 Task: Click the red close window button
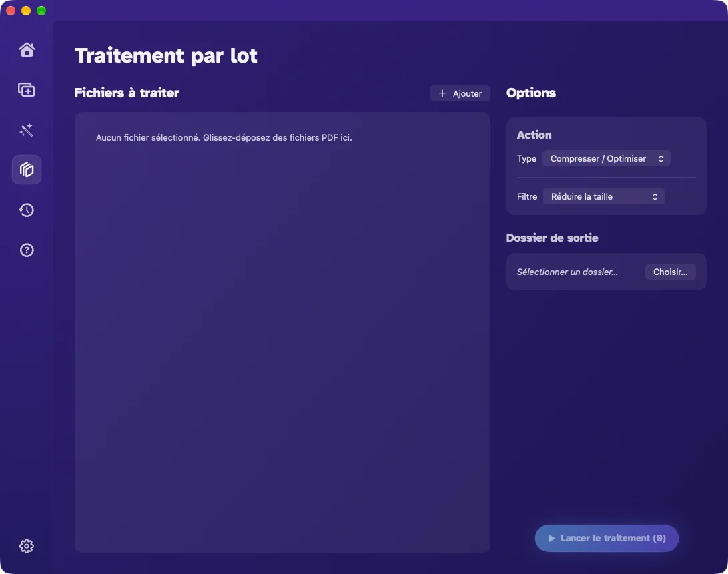coord(11,11)
